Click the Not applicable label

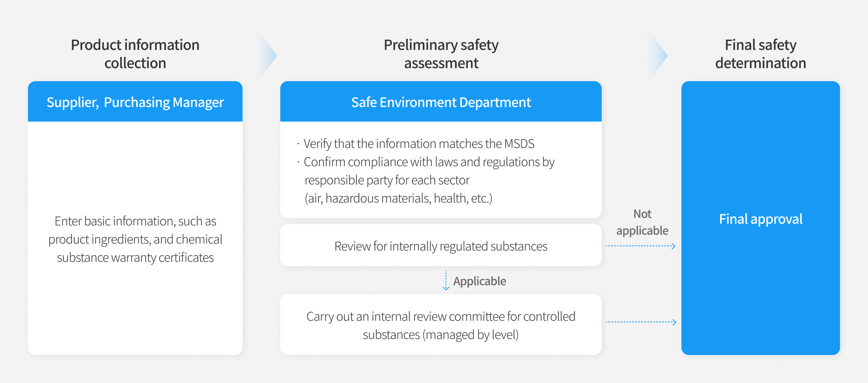[x=642, y=222]
